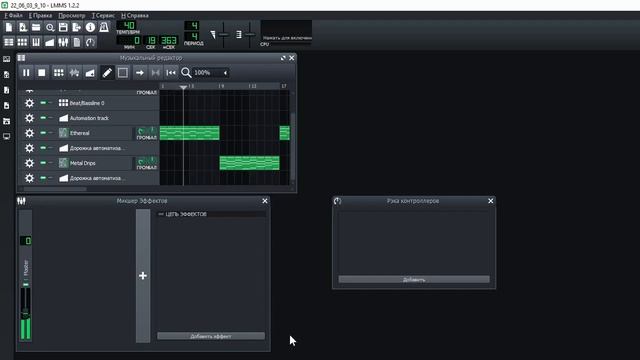Open the My Projects sidebar tab
Screen dimensions: 640x360
(7, 75)
